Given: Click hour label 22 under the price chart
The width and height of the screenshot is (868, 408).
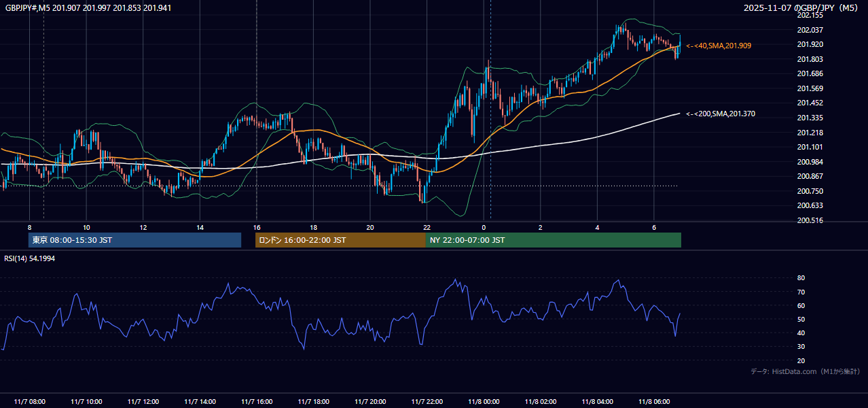Looking at the screenshot, I should click(427, 227).
